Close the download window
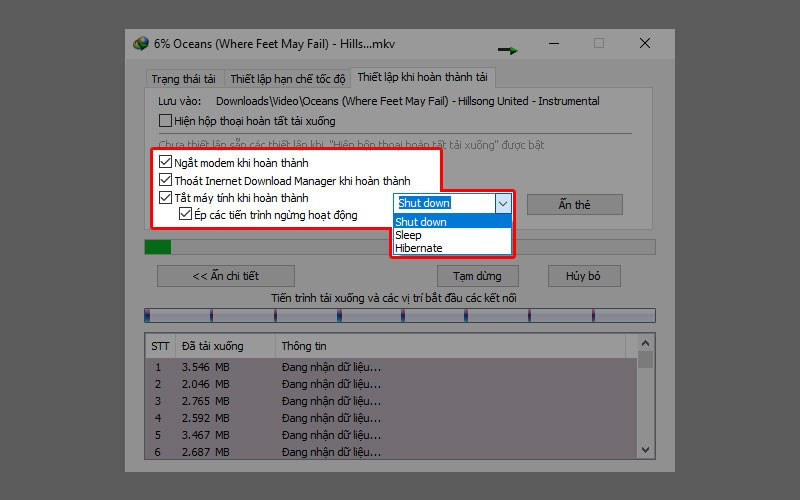The image size is (800, 500). [645, 43]
